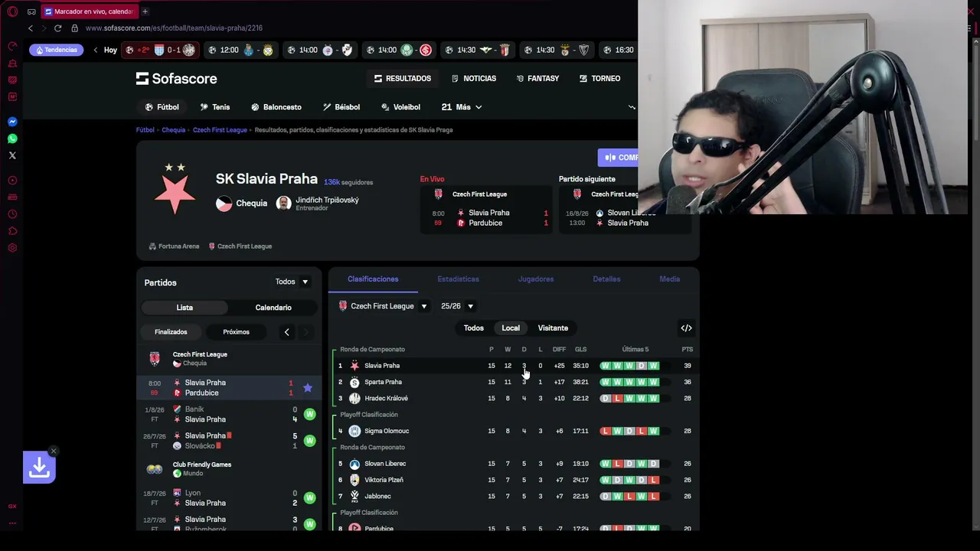The height and width of the screenshot is (551, 980).
Task: Open the Jugadores tab
Action: click(536, 279)
